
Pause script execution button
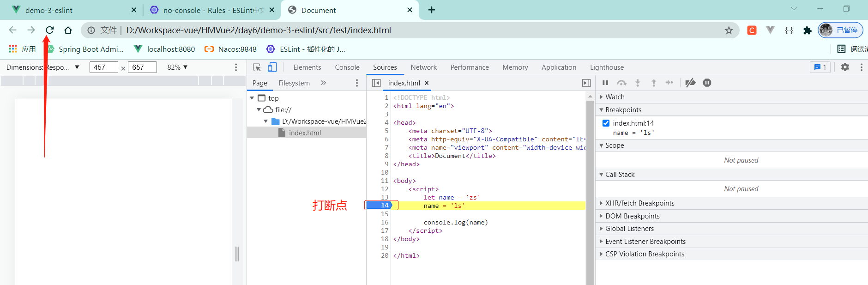[605, 83]
